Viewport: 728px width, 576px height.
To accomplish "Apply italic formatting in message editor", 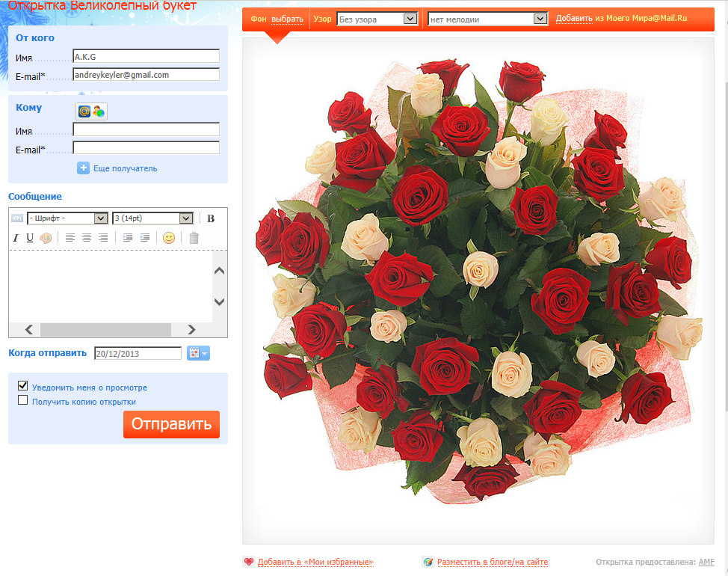I will coord(16,238).
